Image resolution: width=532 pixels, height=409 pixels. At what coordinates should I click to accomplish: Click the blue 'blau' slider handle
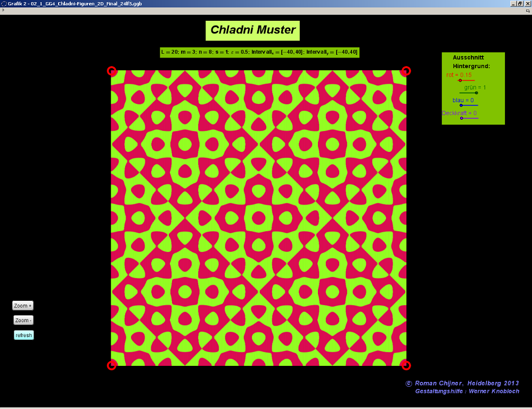tap(461, 105)
